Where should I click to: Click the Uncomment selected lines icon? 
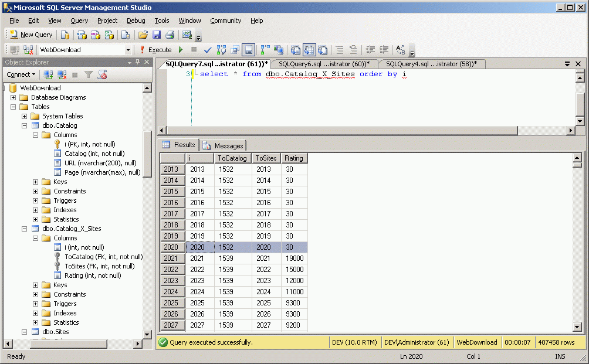coord(353,50)
